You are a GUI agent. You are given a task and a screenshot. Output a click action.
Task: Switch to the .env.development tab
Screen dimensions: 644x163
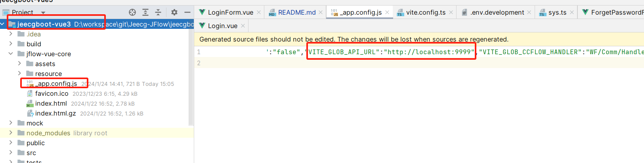pyautogui.click(x=497, y=13)
